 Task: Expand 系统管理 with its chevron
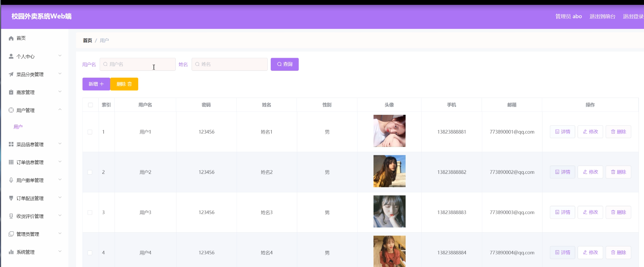pyautogui.click(x=60, y=251)
